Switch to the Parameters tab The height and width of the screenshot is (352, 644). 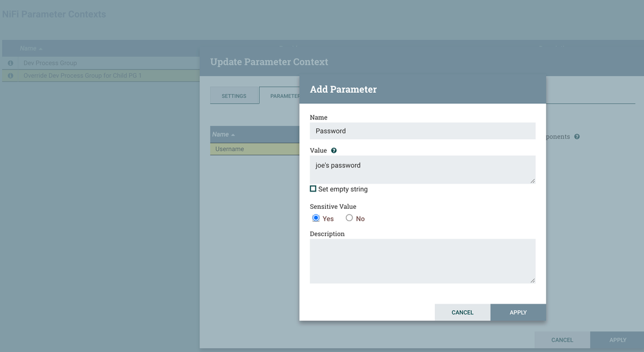click(x=280, y=96)
